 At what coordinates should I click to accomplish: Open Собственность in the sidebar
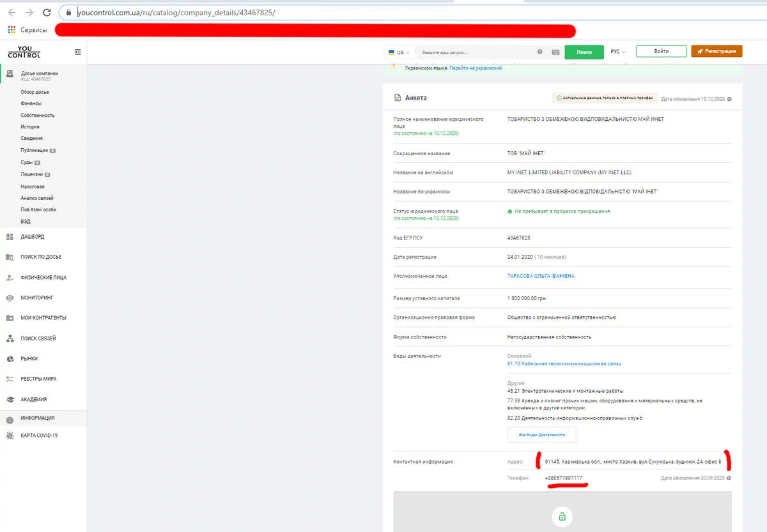click(x=38, y=116)
